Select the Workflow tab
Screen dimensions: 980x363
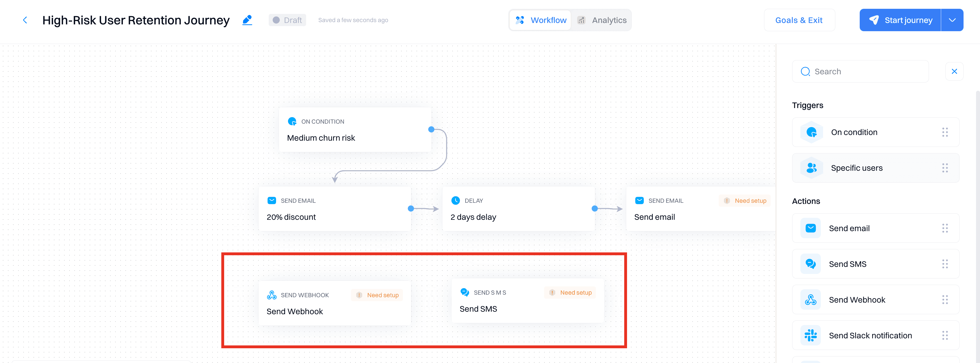541,20
